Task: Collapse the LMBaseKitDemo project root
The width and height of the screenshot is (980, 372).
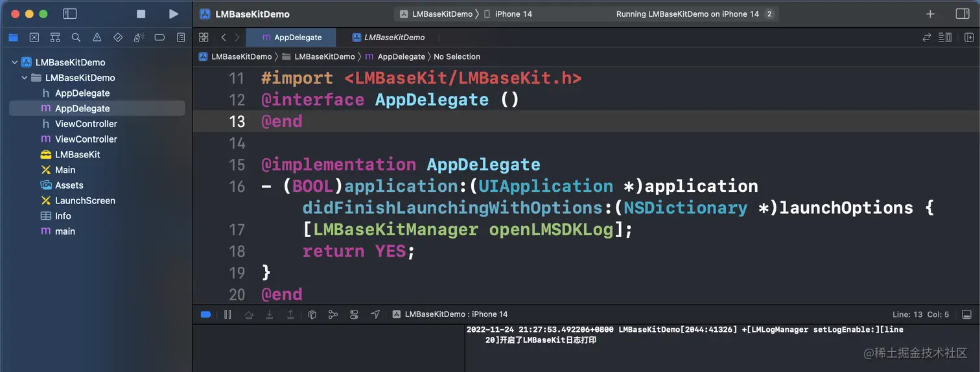Action: (14, 62)
